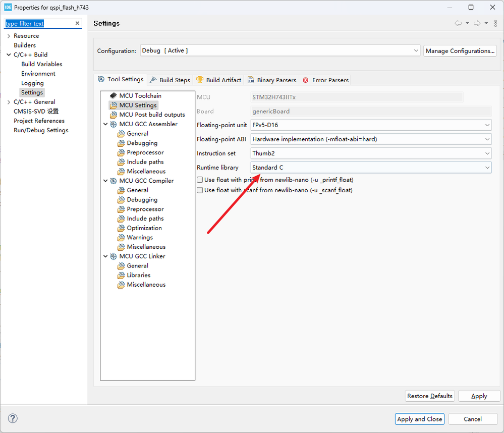Expand the Resource tree node

click(x=9, y=36)
